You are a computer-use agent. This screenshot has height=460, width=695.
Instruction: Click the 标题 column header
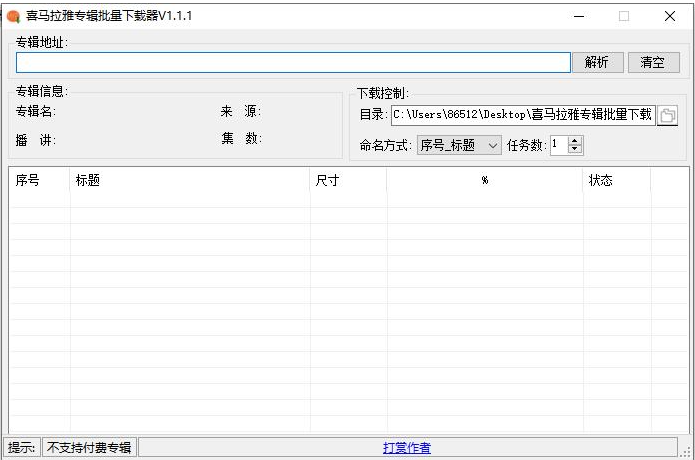point(190,180)
